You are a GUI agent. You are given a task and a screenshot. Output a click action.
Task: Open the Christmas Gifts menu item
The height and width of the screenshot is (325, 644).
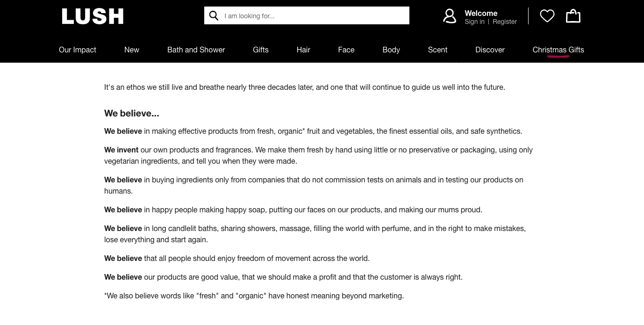558,50
